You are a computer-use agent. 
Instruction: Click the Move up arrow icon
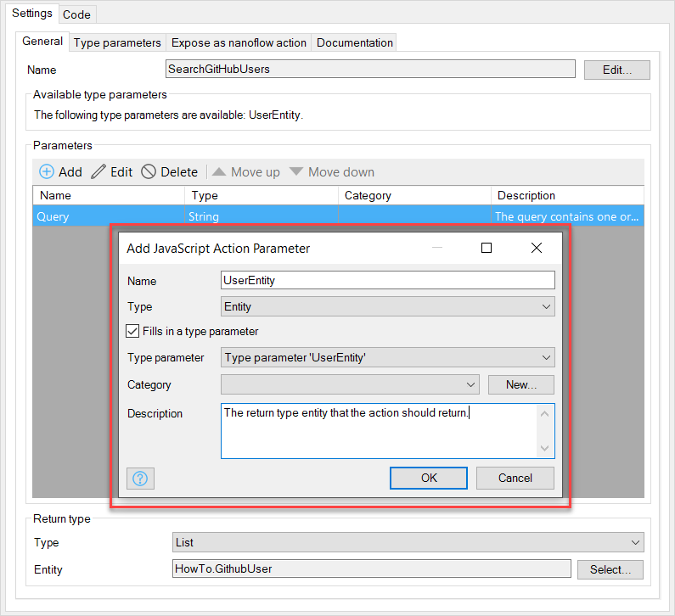[219, 172]
